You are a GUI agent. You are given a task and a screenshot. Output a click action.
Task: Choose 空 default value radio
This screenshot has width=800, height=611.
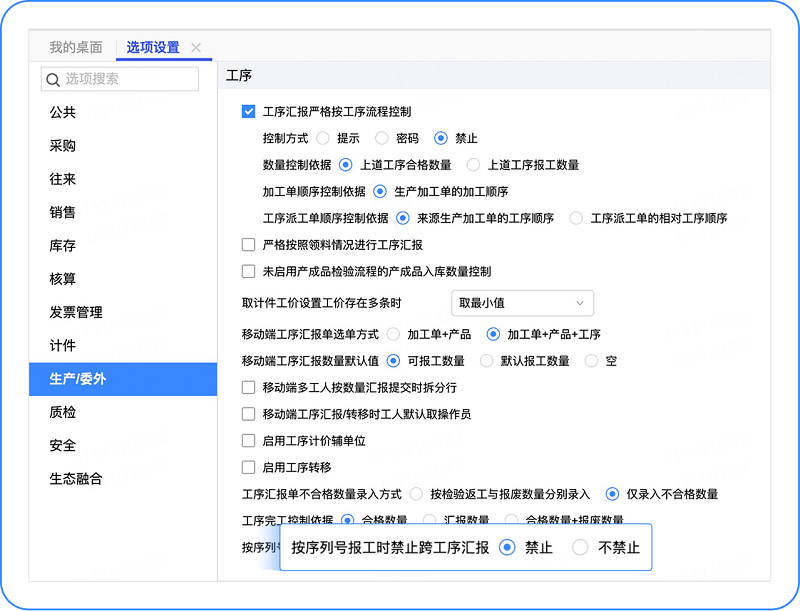(x=591, y=361)
